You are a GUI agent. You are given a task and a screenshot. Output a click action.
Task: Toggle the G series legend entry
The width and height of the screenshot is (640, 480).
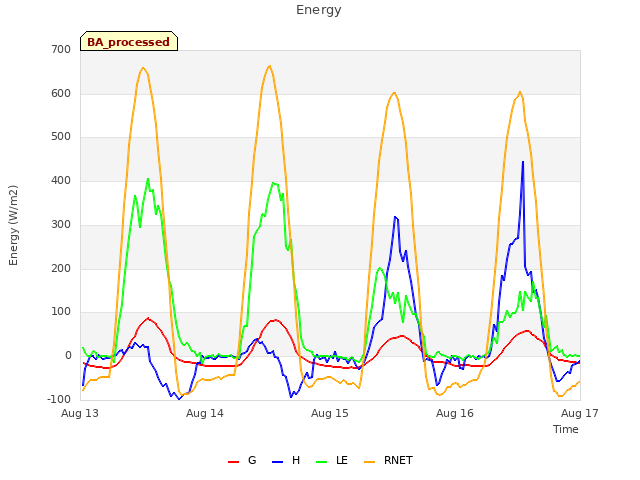[x=242, y=460]
